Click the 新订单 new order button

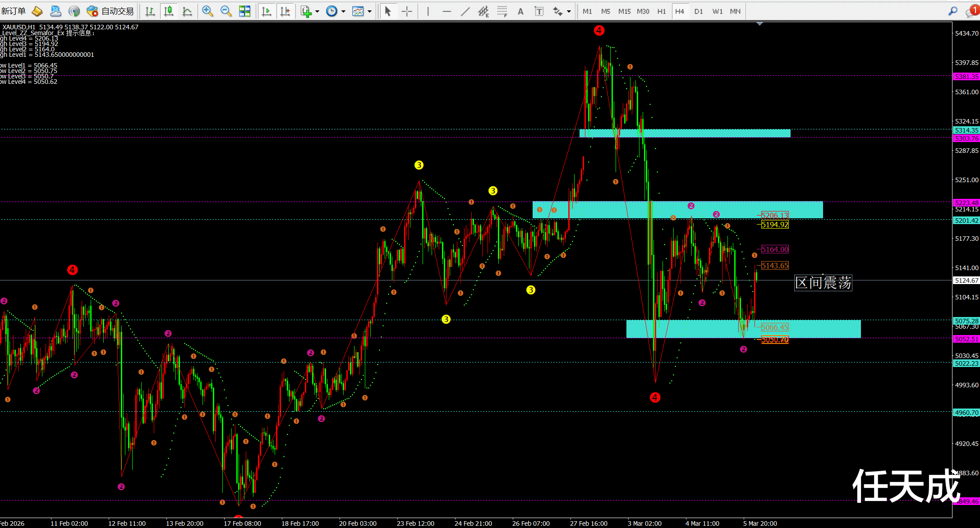pos(13,11)
